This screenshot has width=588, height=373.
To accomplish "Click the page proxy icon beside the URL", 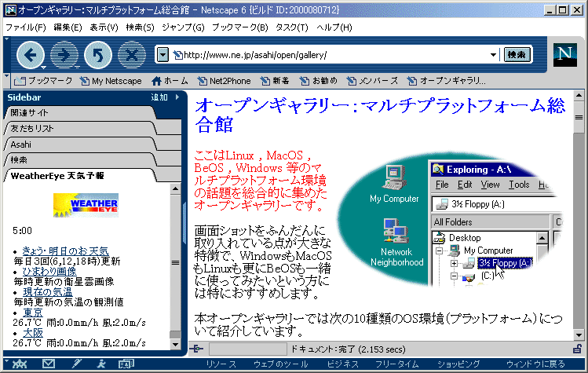I will coord(177,56).
